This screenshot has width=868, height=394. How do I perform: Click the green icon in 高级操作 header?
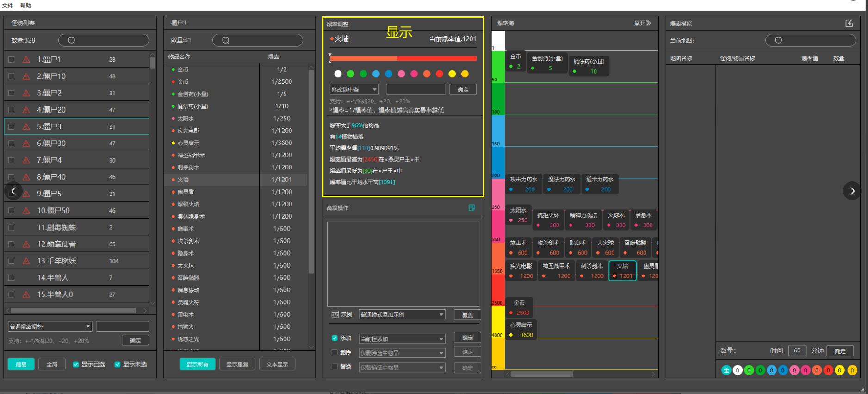coord(471,208)
